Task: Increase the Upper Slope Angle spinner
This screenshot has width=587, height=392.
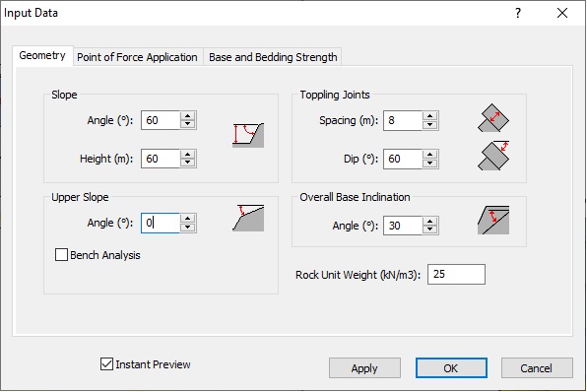Action: click(x=187, y=219)
